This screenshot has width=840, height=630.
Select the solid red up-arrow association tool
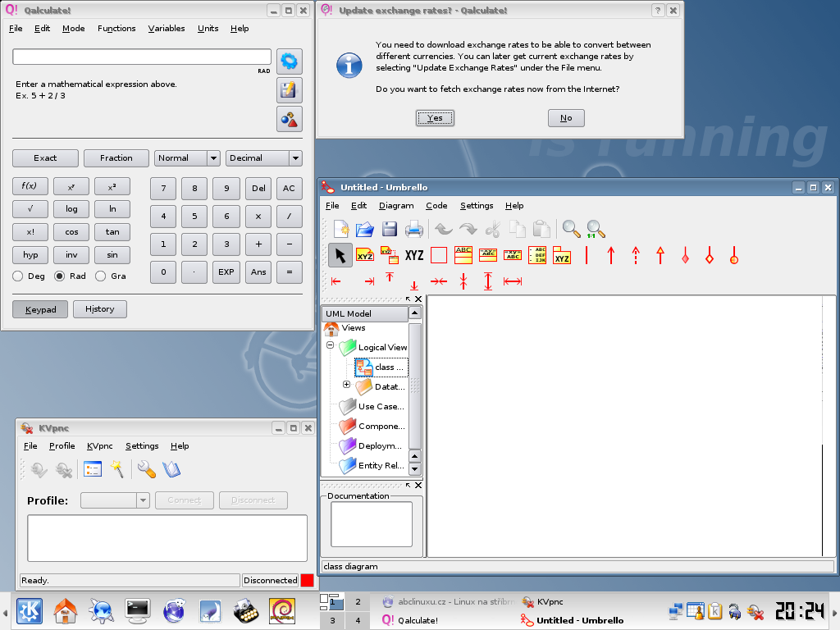[610, 256]
